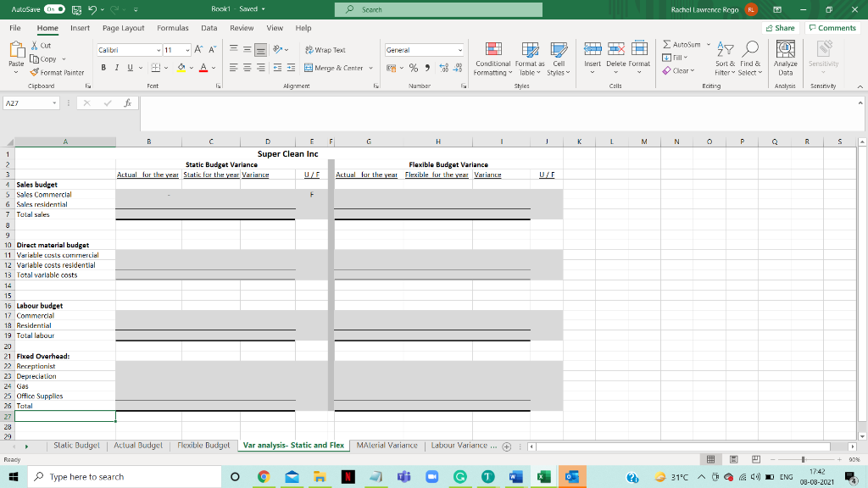This screenshot has height=488, width=868.
Task: Toggle Bold formatting
Action: click(x=103, y=66)
